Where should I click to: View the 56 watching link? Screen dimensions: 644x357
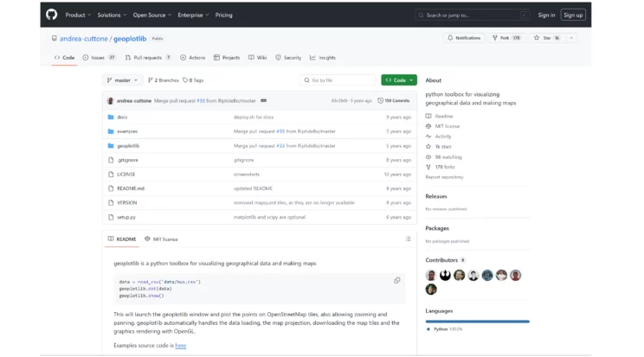point(443,157)
